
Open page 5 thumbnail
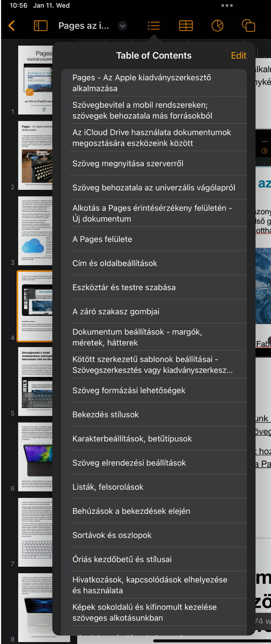coord(35,382)
